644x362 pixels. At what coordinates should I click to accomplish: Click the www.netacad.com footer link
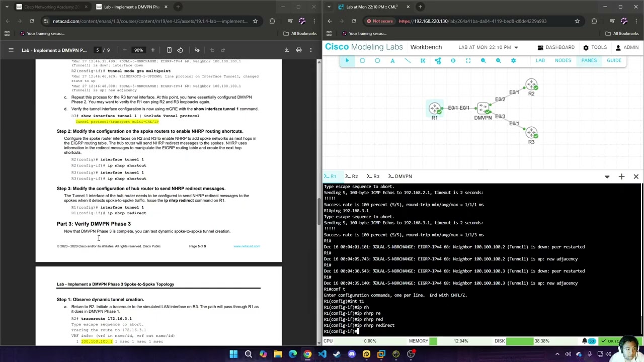[247, 246]
